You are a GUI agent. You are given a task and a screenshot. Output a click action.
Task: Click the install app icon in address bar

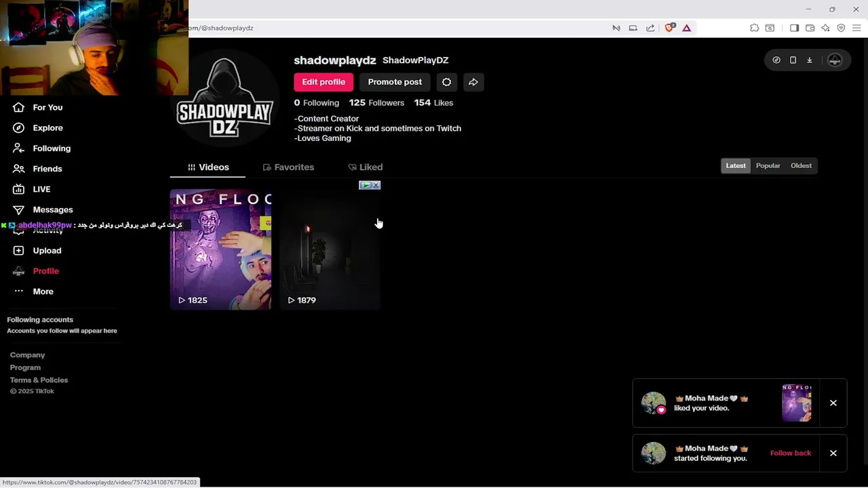(633, 28)
